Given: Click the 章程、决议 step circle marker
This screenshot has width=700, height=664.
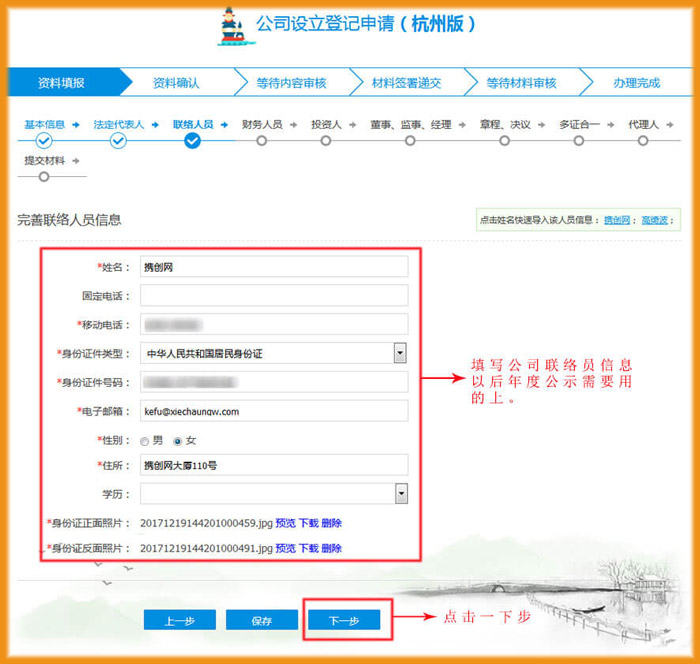Looking at the screenshot, I should pos(505,141).
